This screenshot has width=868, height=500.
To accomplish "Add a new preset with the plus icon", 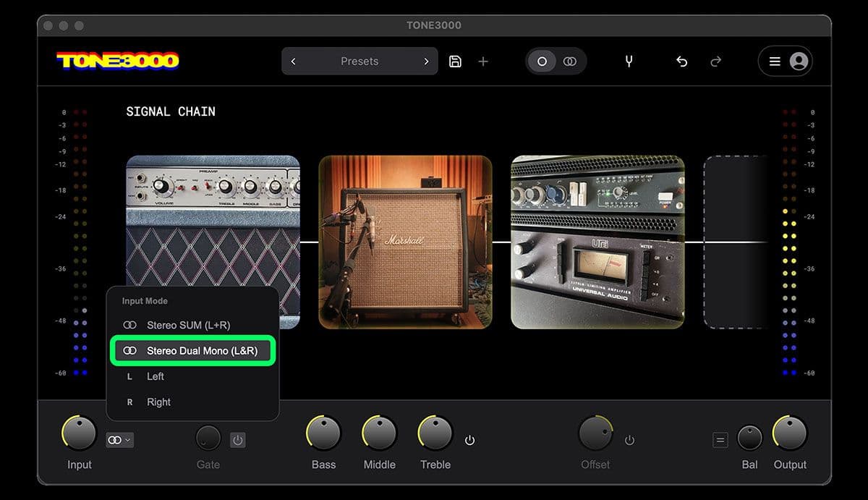I will pyautogui.click(x=483, y=62).
